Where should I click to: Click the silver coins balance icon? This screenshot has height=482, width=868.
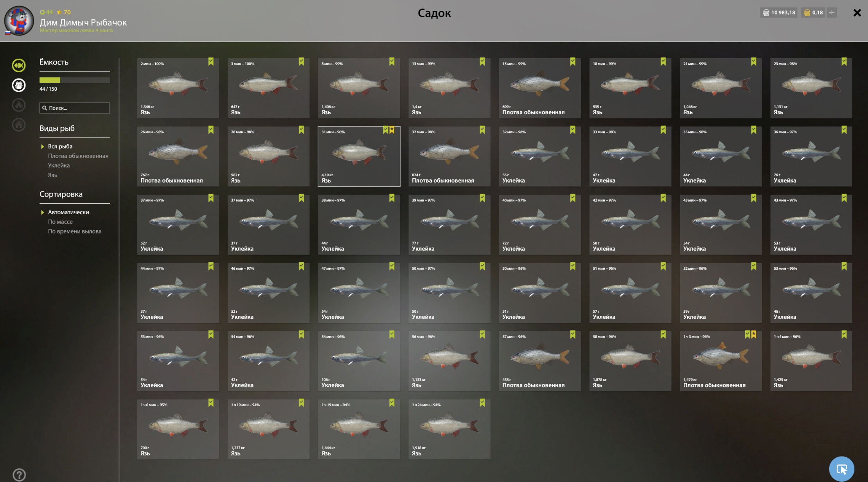pyautogui.click(x=766, y=13)
